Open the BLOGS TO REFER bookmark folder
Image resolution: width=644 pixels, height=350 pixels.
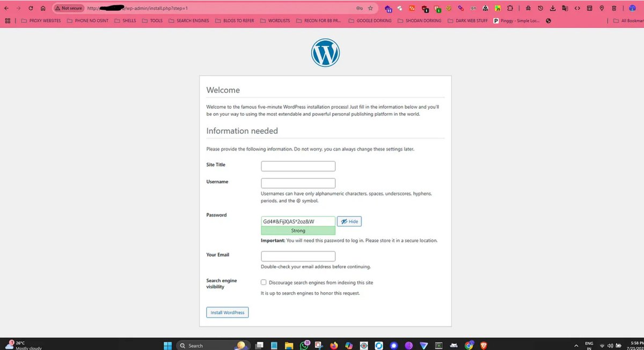pyautogui.click(x=236, y=21)
